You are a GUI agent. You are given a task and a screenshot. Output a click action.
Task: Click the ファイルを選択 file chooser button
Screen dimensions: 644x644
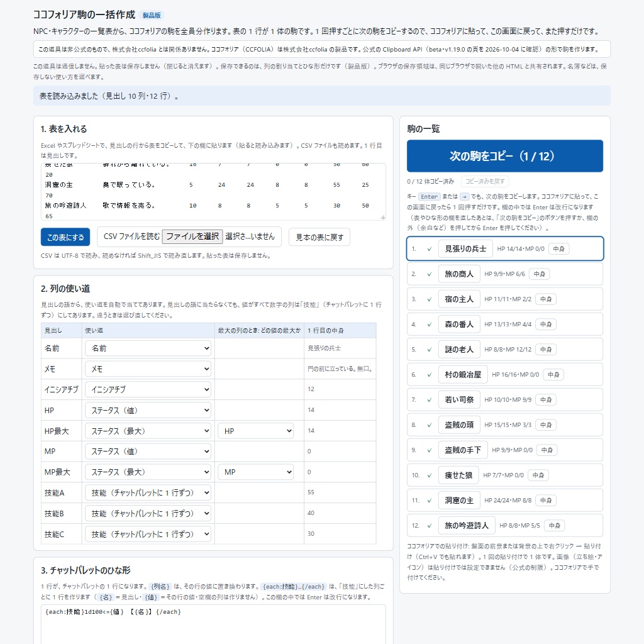[x=192, y=236]
